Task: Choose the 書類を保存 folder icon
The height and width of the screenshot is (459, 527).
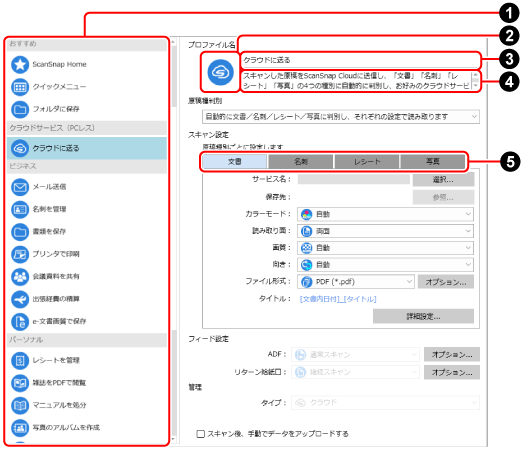Action: (x=20, y=232)
